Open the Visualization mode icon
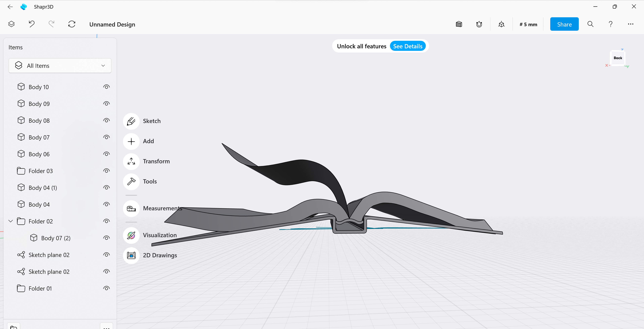The width and height of the screenshot is (644, 329). [131, 235]
